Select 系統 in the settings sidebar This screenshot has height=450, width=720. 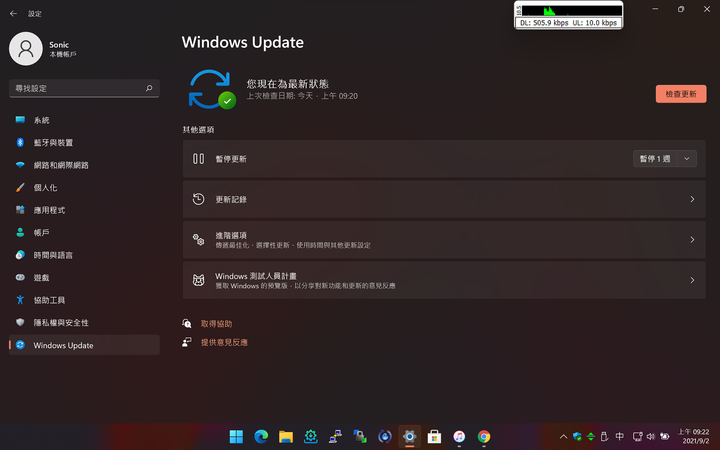point(84,120)
